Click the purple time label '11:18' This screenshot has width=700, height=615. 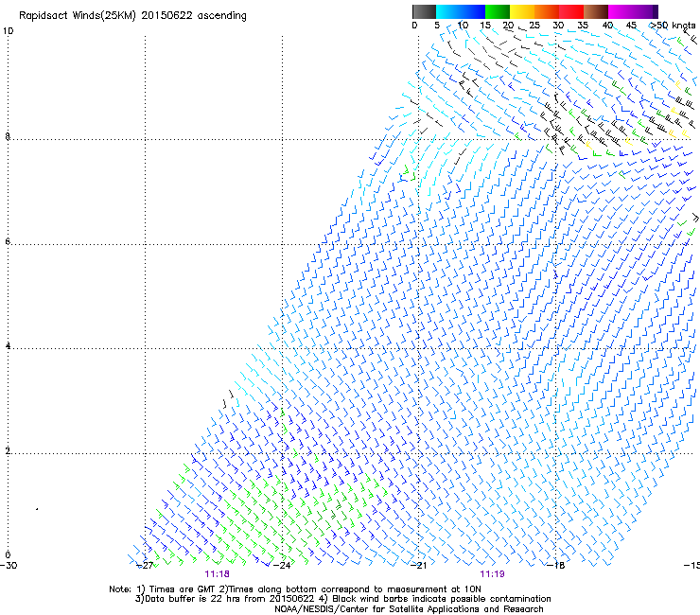click(217, 574)
